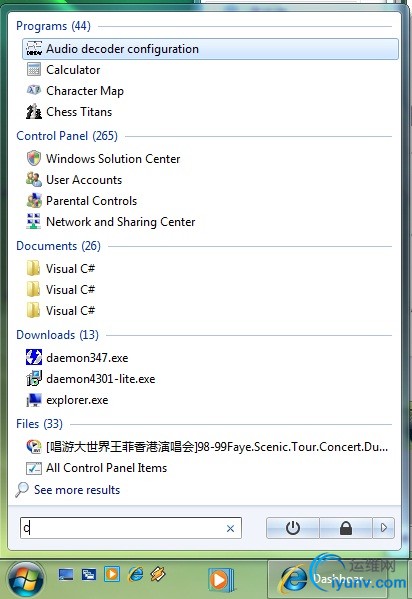Clear search box with X
The height and width of the screenshot is (599, 412).
pyautogui.click(x=230, y=528)
